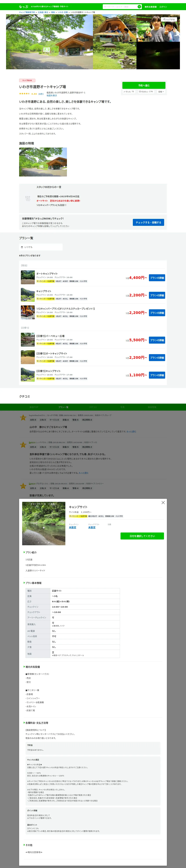Viewport: 186px width, 868px height.
Task: Open the 施設の特徴 facility photo
Action: [43, 162]
